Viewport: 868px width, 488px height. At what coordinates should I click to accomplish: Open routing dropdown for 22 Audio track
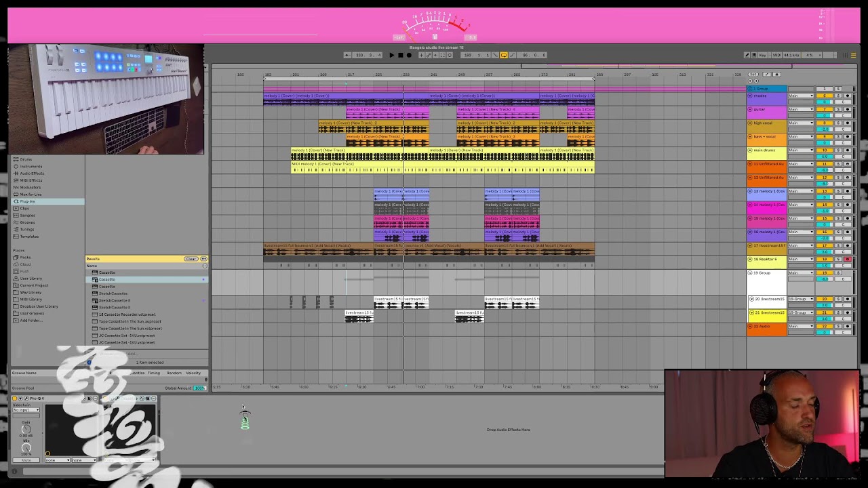[801, 326]
